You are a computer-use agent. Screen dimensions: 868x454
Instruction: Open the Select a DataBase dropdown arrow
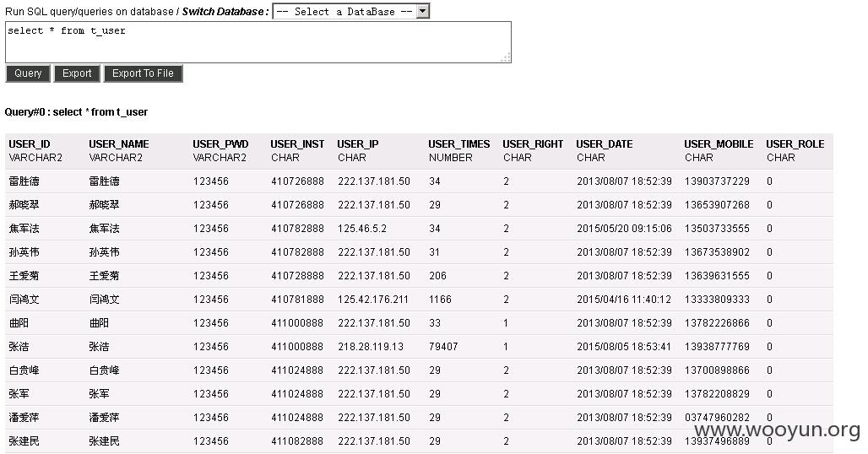(x=423, y=11)
